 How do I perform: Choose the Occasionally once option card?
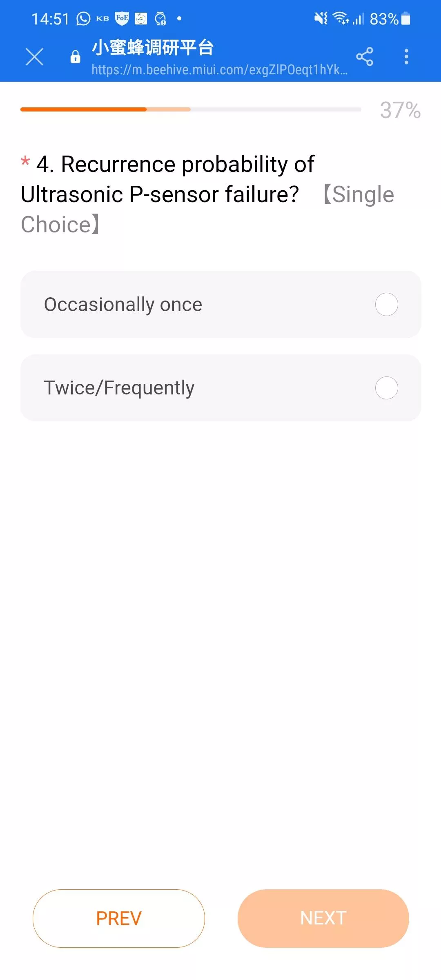tap(220, 304)
